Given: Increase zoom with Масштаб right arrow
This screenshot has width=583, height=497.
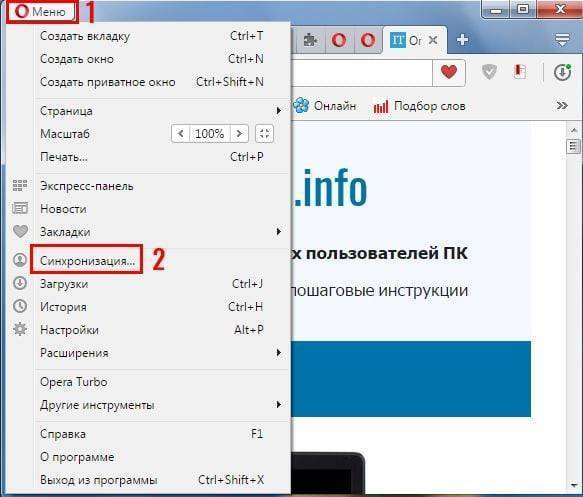Looking at the screenshot, I should point(239,133).
